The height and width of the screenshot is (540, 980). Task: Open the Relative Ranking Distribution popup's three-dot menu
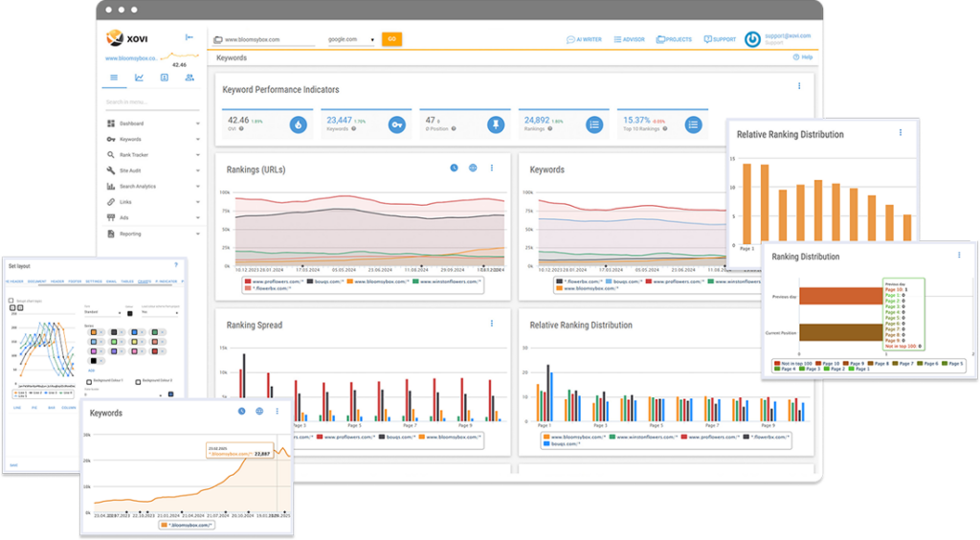[x=901, y=133]
